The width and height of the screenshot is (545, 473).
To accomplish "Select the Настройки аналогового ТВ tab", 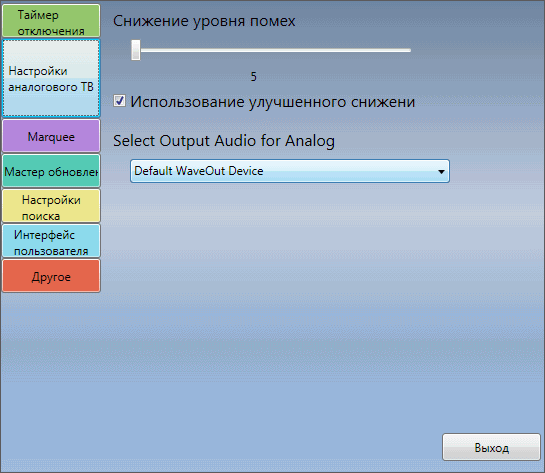I will 51,78.
